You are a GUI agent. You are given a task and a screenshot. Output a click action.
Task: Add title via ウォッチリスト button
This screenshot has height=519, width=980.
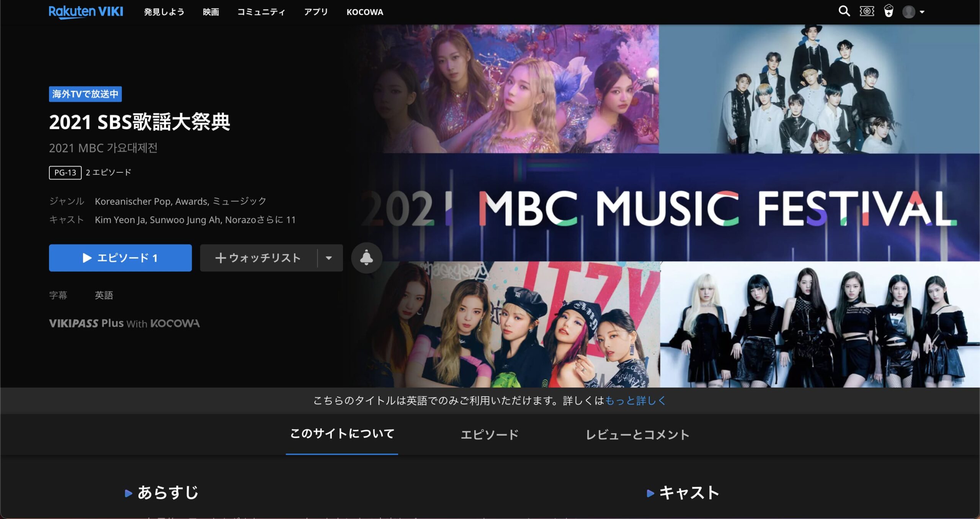tap(258, 258)
